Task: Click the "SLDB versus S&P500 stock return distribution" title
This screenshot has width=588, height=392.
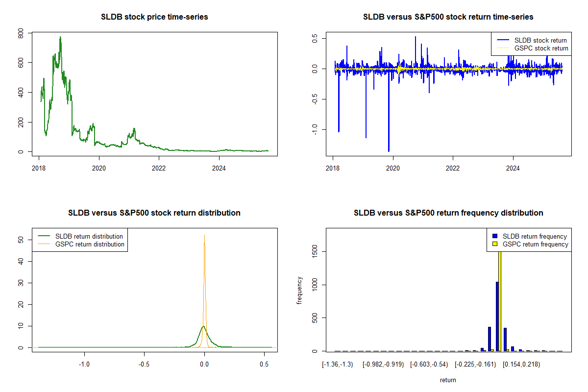Action: pos(154,213)
